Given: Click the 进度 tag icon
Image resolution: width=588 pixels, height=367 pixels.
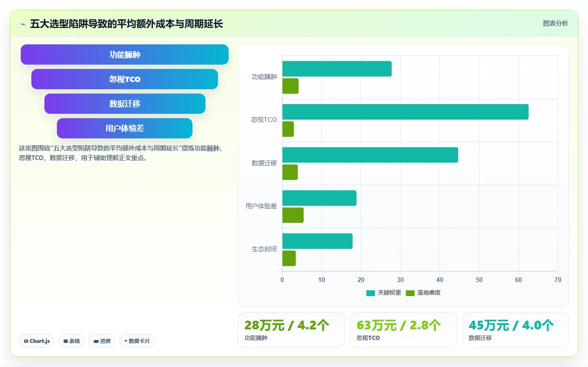Looking at the screenshot, I should [x=96, y=341].
